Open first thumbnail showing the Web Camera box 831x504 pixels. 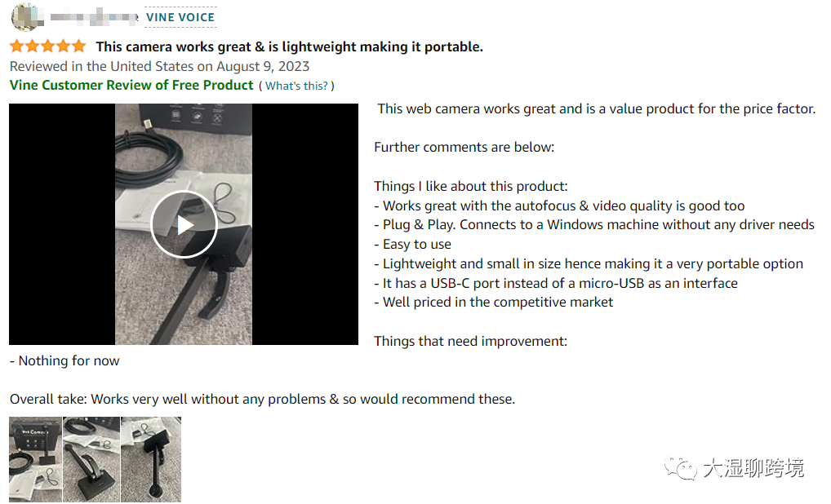pyautogui.click(x=35, y=459)
